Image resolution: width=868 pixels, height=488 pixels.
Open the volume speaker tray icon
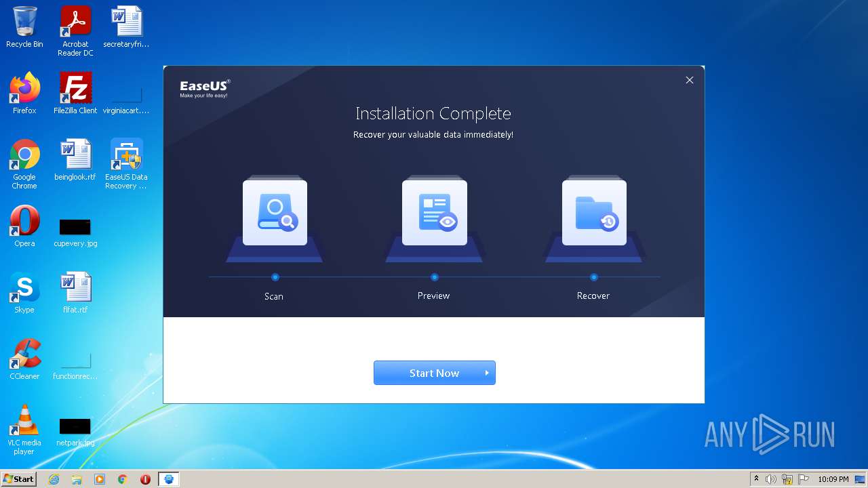[x=771, y=479]
